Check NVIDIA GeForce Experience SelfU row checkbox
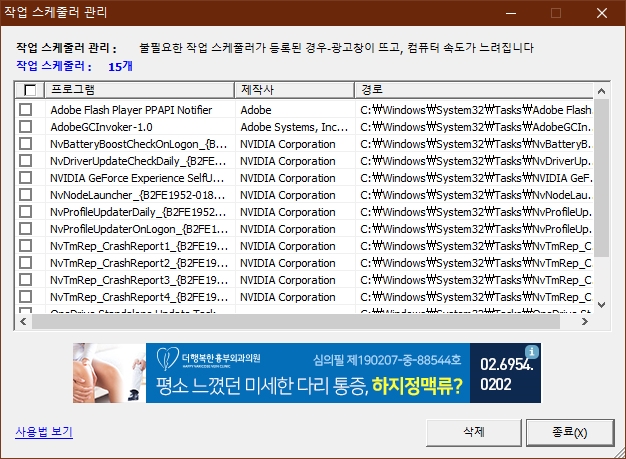The image size is (626, 459). [26, 178]
